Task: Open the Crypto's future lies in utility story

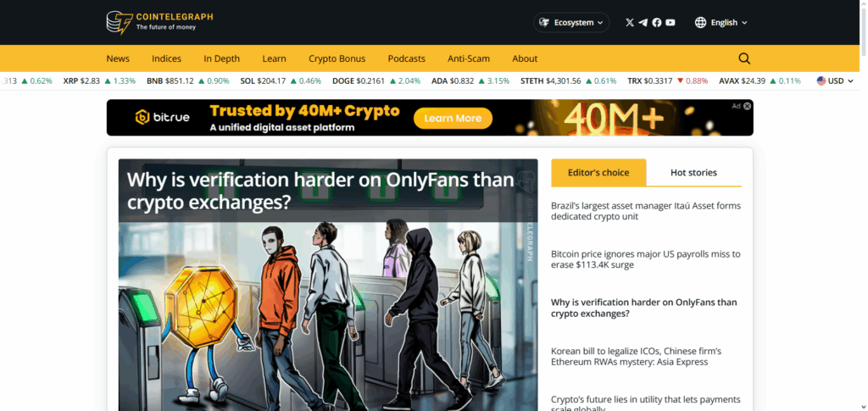Action: (645, 404)
